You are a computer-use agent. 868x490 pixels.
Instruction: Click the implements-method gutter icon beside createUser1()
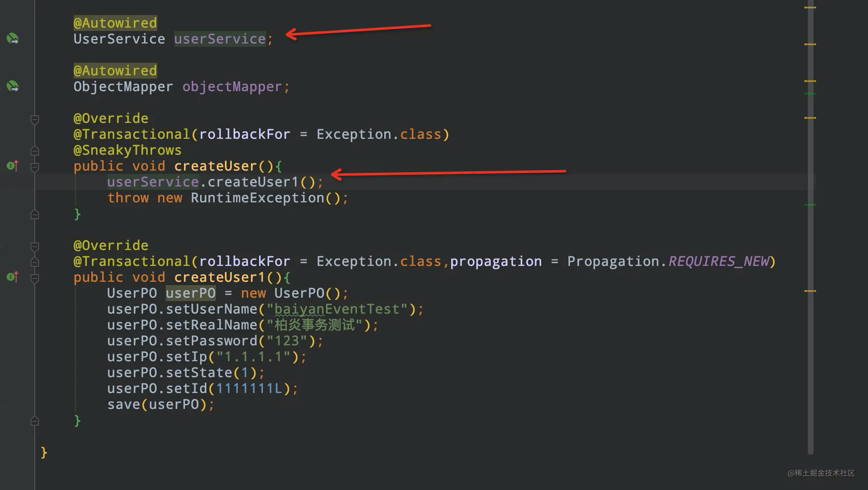pos(13,277)
